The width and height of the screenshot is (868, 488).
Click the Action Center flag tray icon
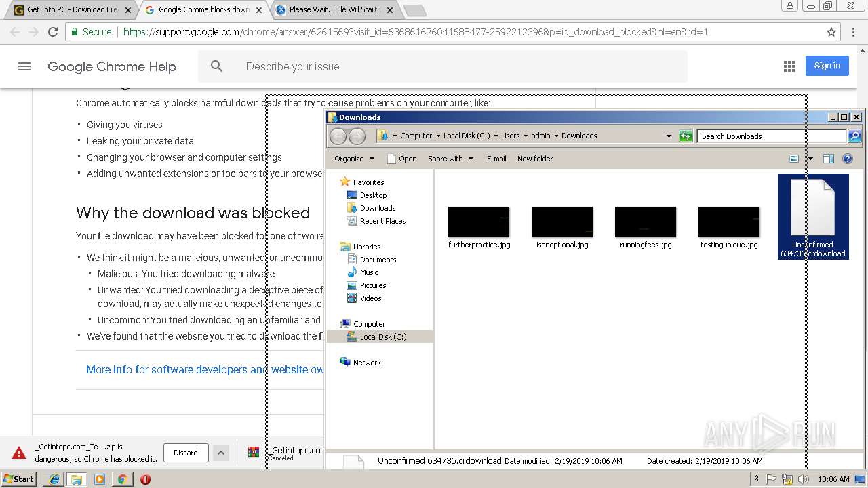pyautogui.click(x=772, y=479)
